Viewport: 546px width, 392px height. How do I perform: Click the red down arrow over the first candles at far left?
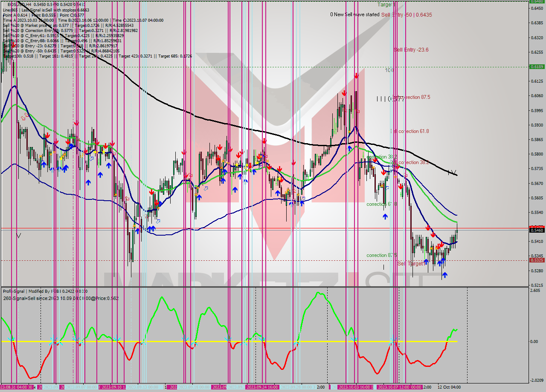(14, 45)
